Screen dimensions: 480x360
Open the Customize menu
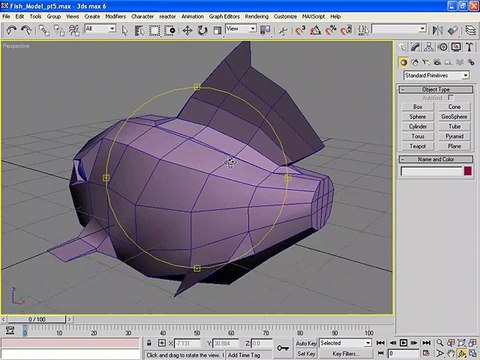click(x=285, y=16)
